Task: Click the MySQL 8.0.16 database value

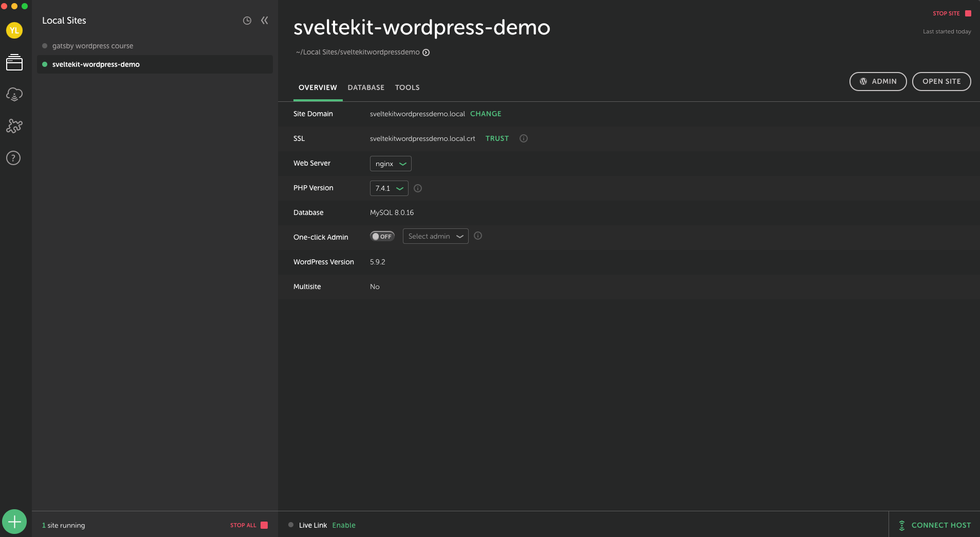Action: [x=392, y=212]
